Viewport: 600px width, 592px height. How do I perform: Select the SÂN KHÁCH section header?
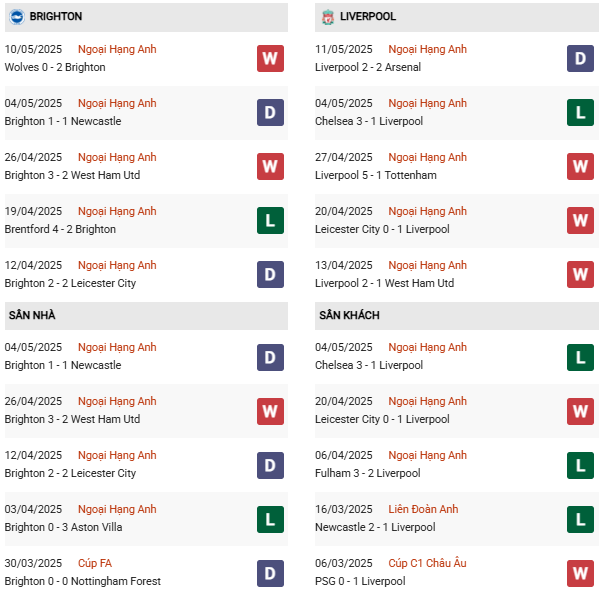(349, 315)
